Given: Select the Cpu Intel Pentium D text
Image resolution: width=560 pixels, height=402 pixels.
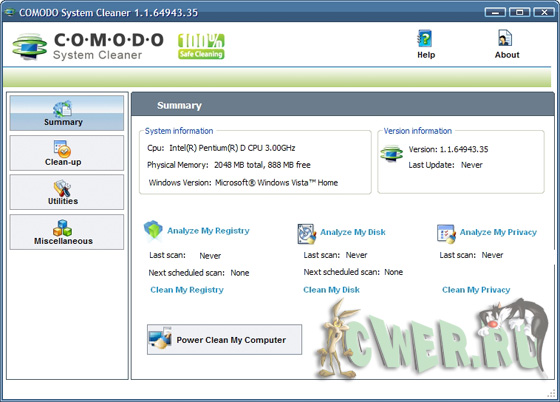Looking at the screenshot, I should click(x=221, y=148).
